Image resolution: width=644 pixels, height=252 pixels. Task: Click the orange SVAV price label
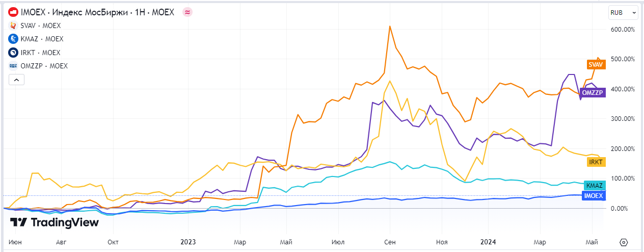click(594, 65)
